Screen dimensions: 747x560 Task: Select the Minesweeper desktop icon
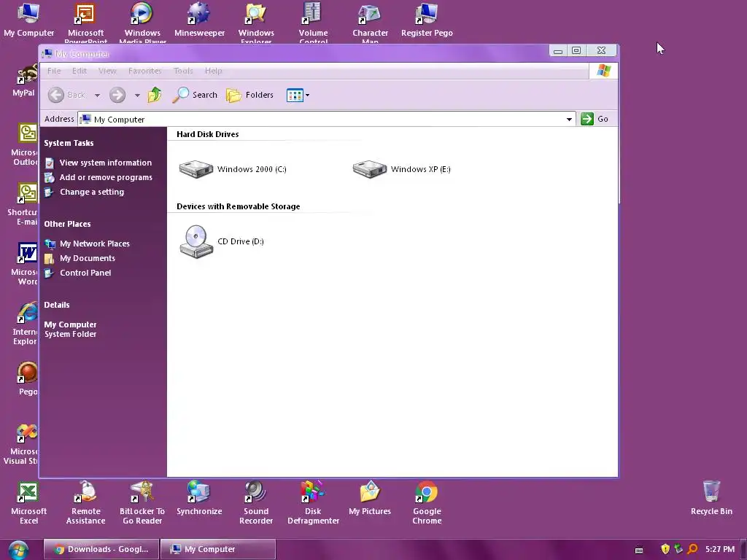click(x=199, y=20)
